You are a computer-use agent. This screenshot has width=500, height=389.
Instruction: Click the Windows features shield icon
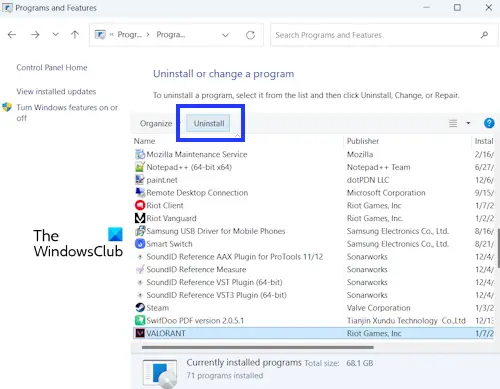(x=7, y=107)
